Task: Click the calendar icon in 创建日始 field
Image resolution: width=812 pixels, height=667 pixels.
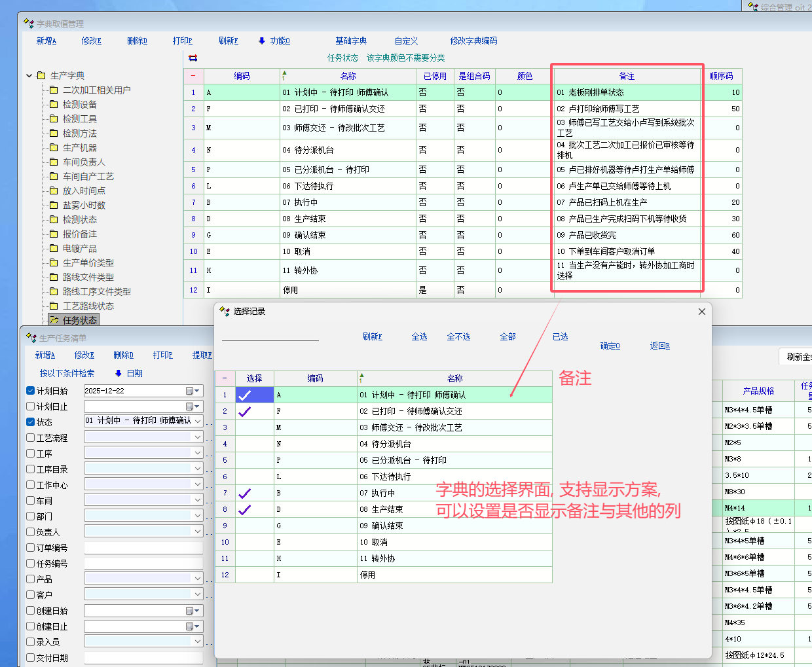Action: tap(191, 611)
